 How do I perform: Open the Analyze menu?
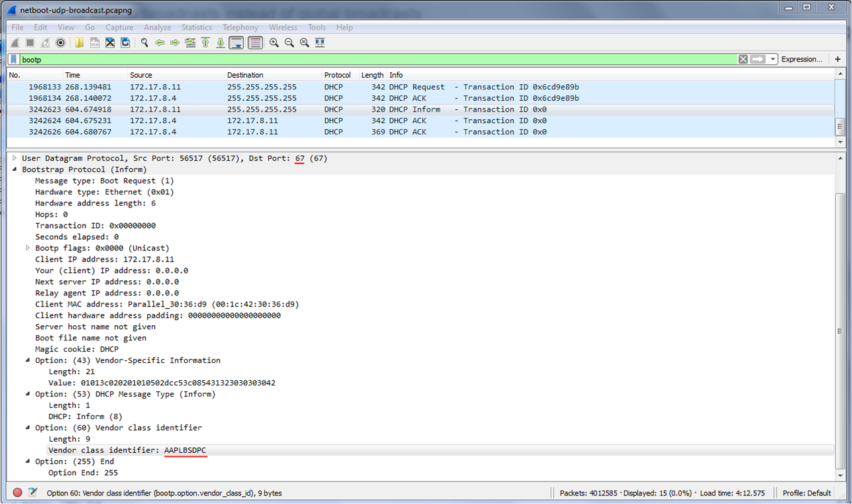(x=157, y=27)
